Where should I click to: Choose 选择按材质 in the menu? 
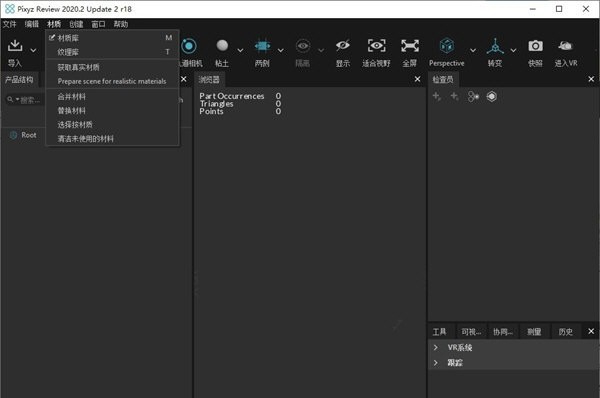pos(112,125)
